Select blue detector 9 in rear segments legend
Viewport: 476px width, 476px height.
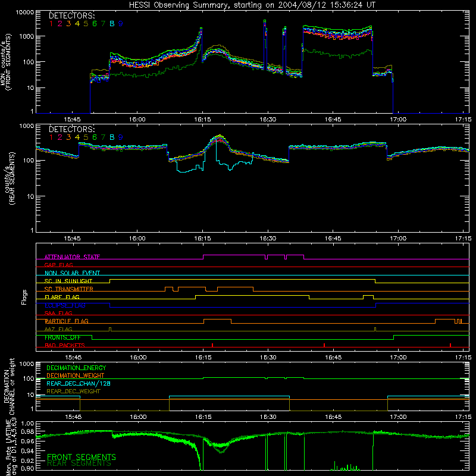(x=121, y=137)
